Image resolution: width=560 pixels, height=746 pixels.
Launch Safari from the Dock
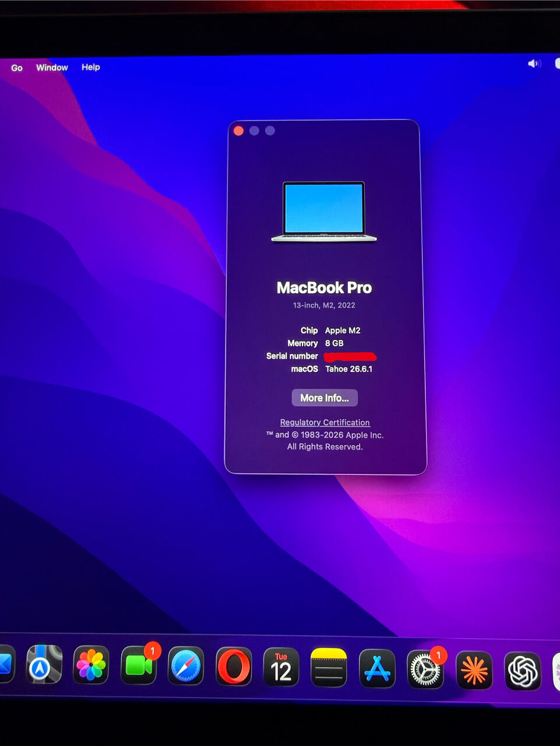pos(186,666)
